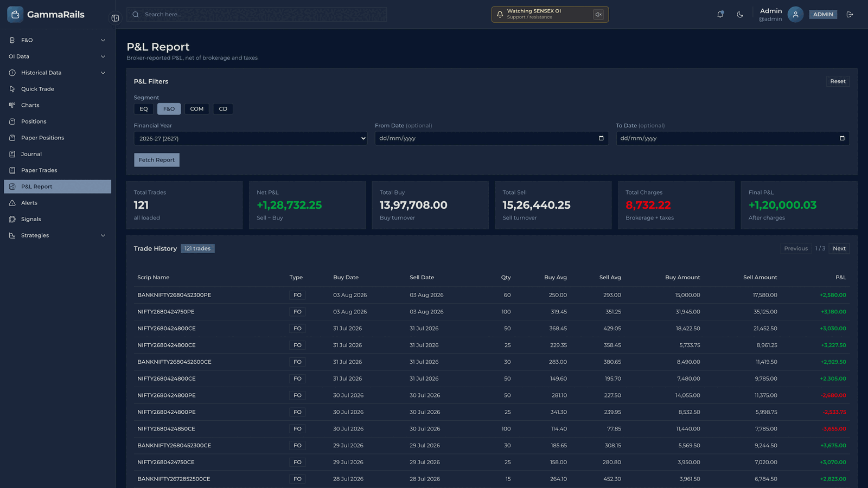Open the To Date calendar picker icon
This screenshot has height=488, width=868.
842,138
